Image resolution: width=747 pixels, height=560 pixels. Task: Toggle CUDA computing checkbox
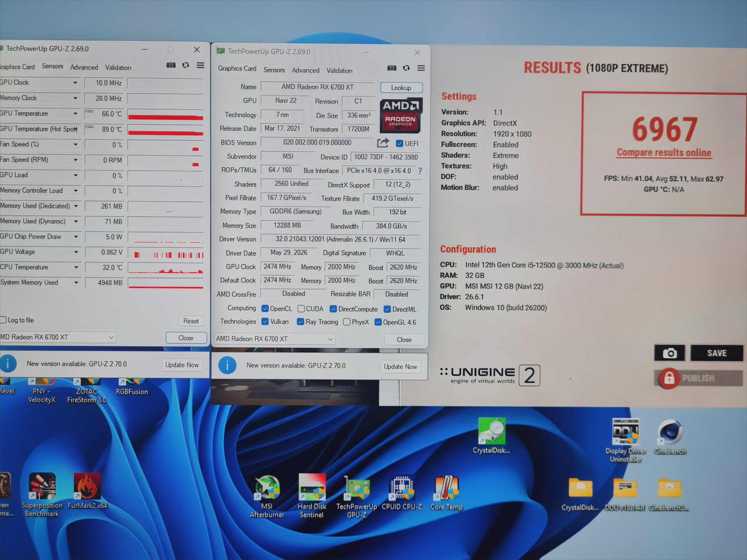[301, 309]
